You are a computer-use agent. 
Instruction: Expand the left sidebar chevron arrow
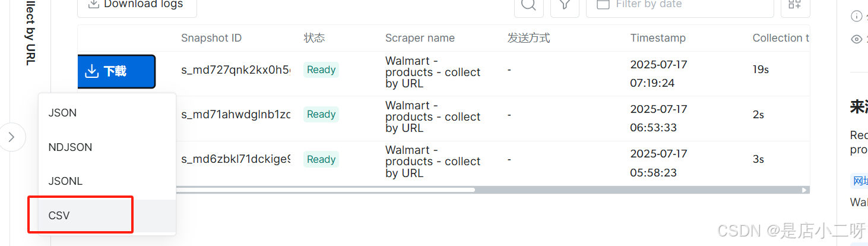pyautogui.click(x=12, y=137)
